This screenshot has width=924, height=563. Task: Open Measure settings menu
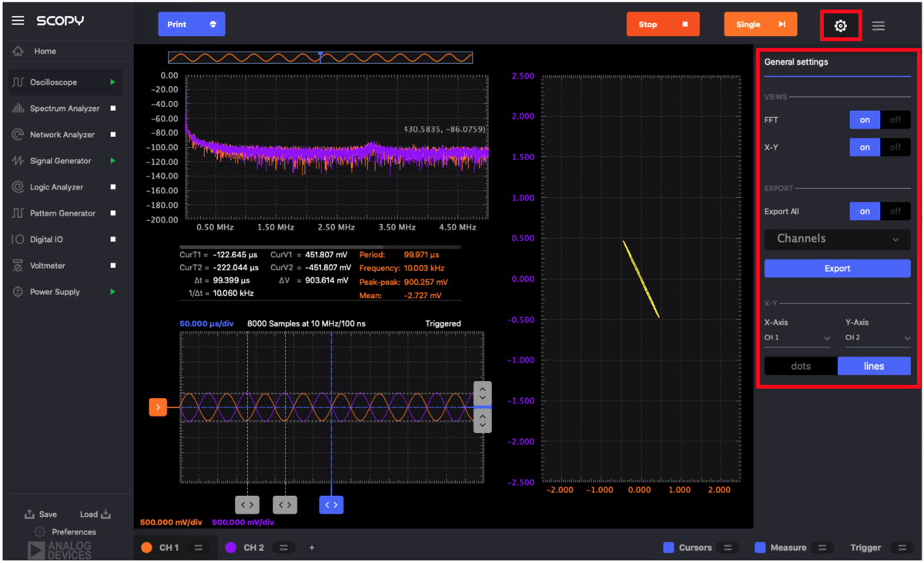coord(822,548)
